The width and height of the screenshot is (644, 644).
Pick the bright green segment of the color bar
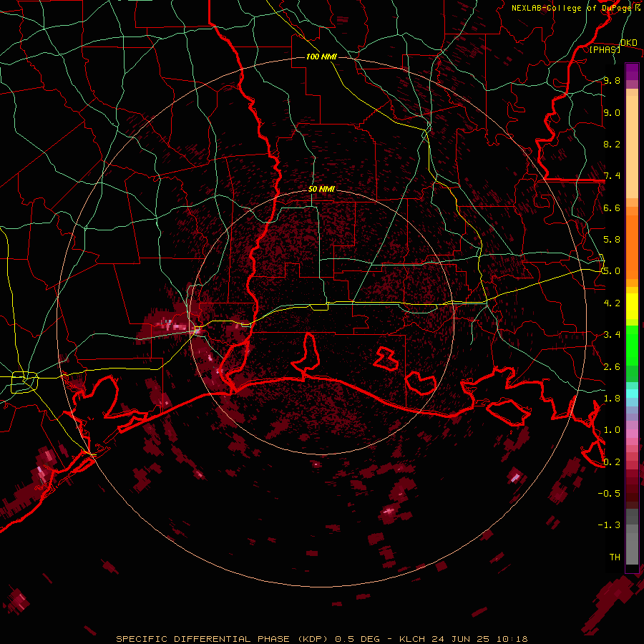pyautogui.click(x=632, y=345)
